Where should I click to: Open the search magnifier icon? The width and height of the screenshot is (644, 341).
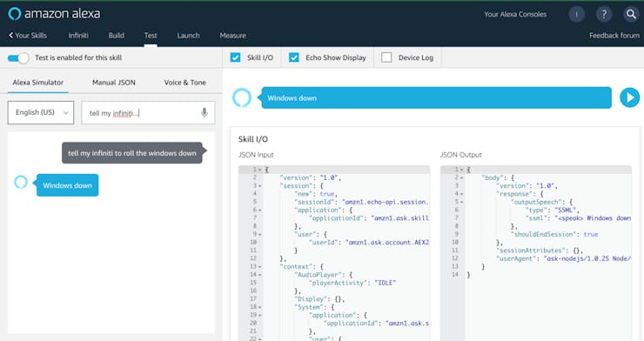(x=630, y=15)
